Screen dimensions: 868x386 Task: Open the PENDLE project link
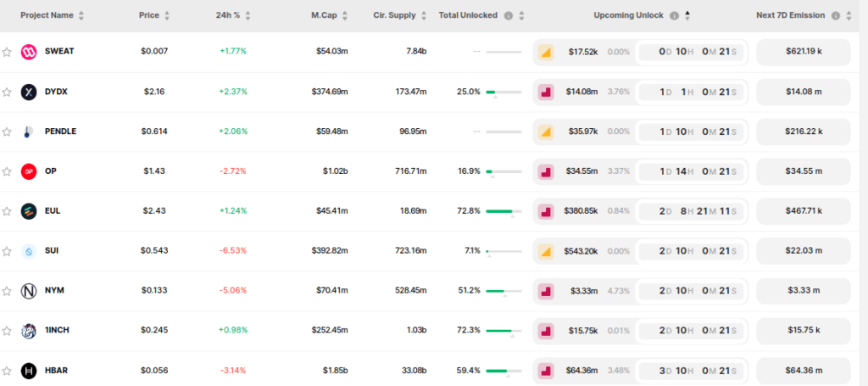(x=60, y=131)
